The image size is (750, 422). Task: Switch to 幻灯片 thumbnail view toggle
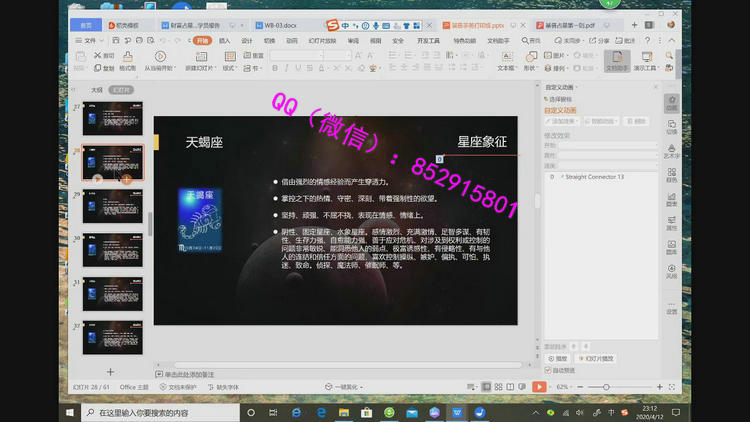point(122,89)
